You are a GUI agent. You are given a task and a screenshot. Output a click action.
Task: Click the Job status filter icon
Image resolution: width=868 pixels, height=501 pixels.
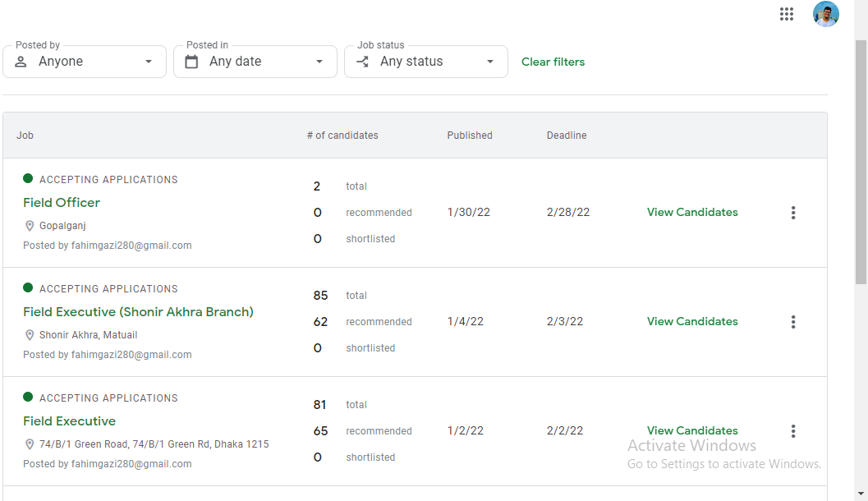(x=362, y=62)
